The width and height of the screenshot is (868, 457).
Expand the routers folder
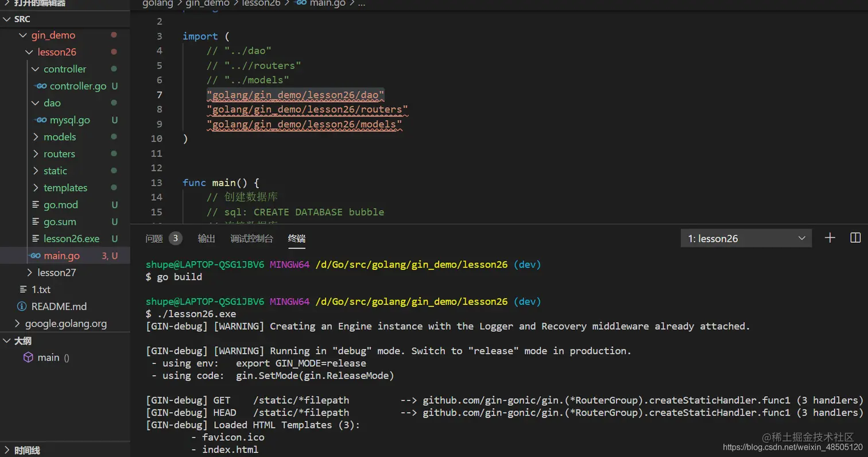point(36,154)
